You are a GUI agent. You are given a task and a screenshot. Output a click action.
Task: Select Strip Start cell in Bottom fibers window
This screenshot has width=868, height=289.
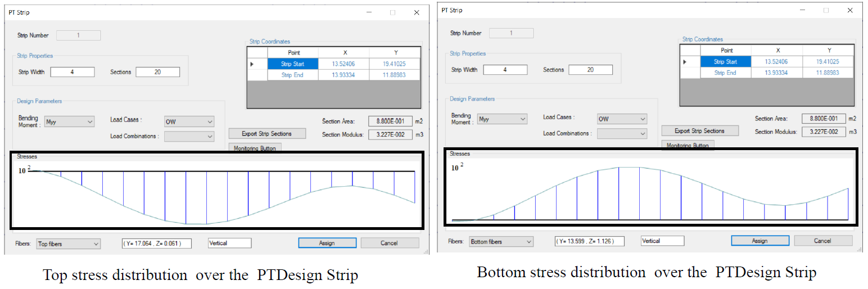tap(725, 62)
